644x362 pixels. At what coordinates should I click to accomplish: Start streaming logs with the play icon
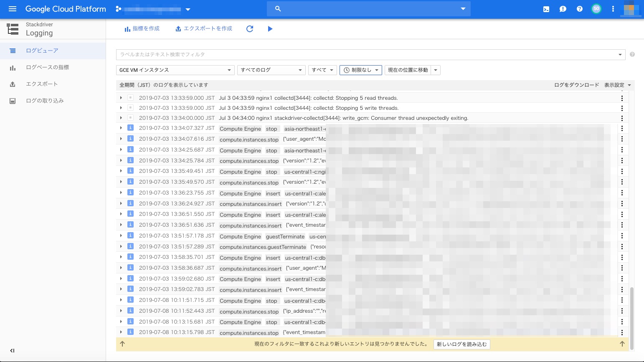(270, 28)
